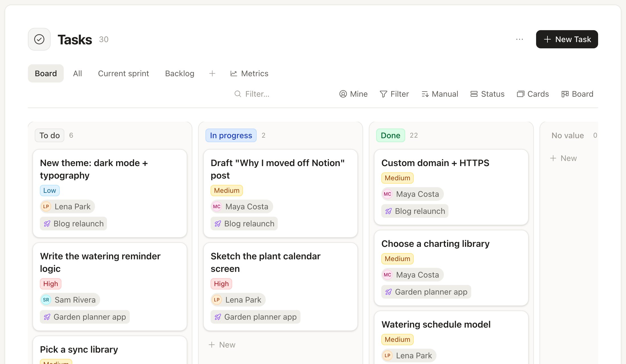The image size is (626, 364).
Task: Open the three-dots more options menu
Action: point(520,39)
